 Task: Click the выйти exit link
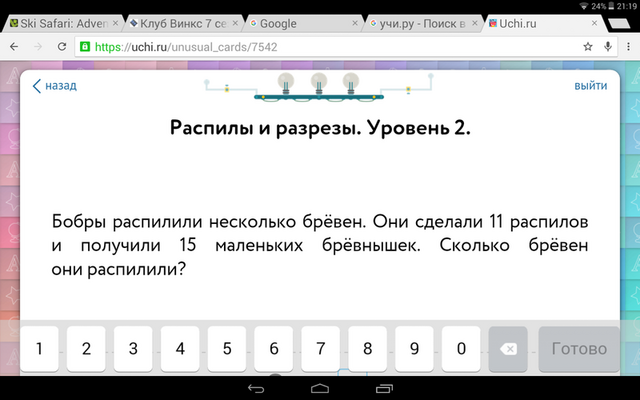591,86
